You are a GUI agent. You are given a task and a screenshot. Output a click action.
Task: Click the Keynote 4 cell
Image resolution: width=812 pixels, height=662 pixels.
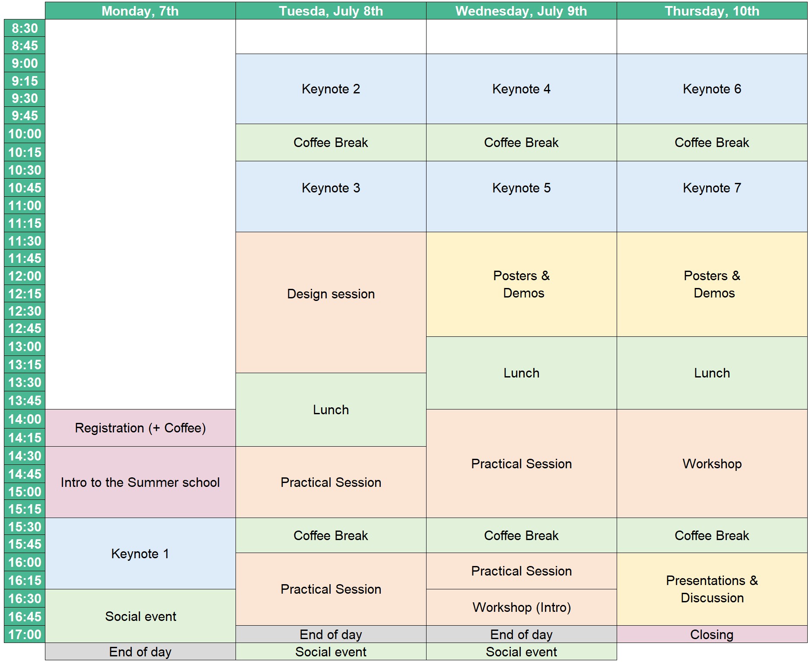[x=522, y=89]
